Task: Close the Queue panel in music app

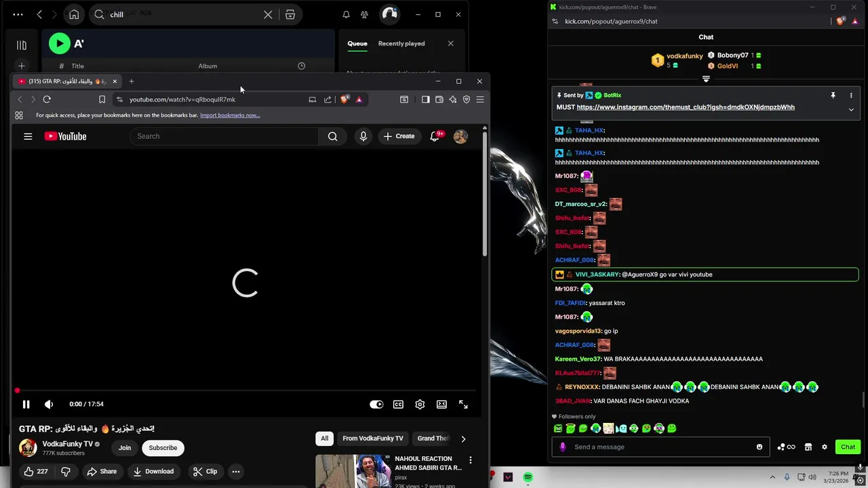Action: (450, 43)
